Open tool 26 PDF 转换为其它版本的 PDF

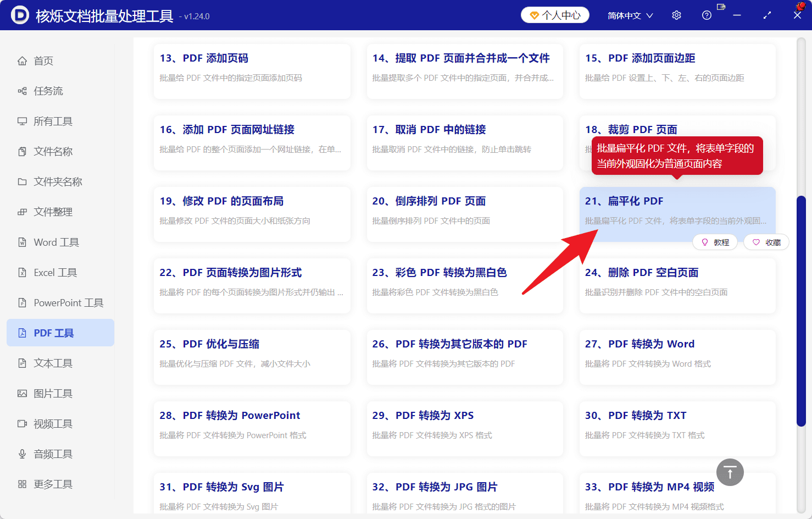click(465, 357)
